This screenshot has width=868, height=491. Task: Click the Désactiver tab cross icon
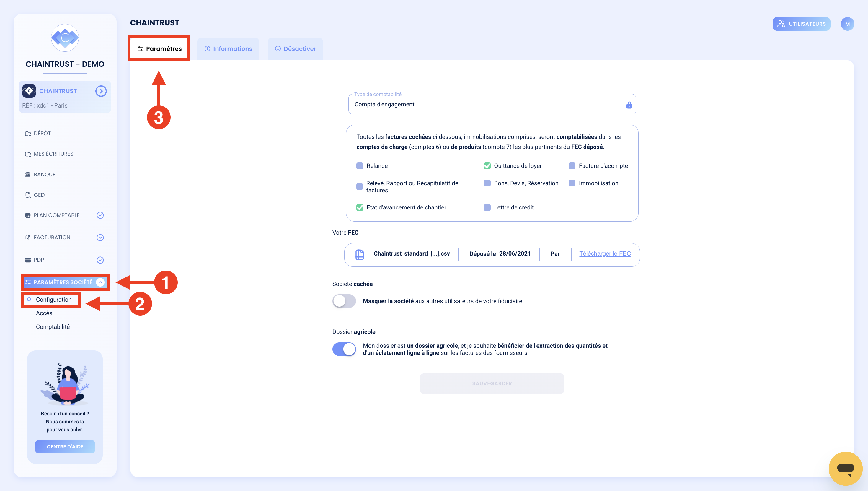click(x=278, y=48)
